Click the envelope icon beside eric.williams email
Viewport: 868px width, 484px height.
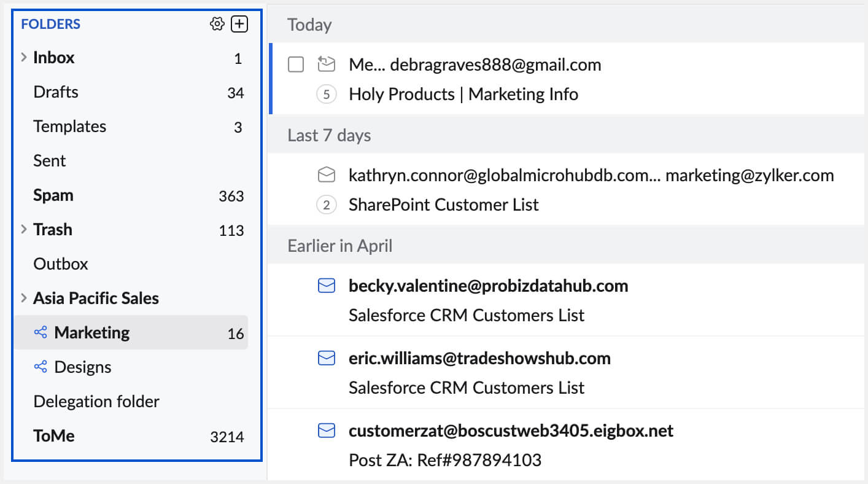tap(326, 358)
